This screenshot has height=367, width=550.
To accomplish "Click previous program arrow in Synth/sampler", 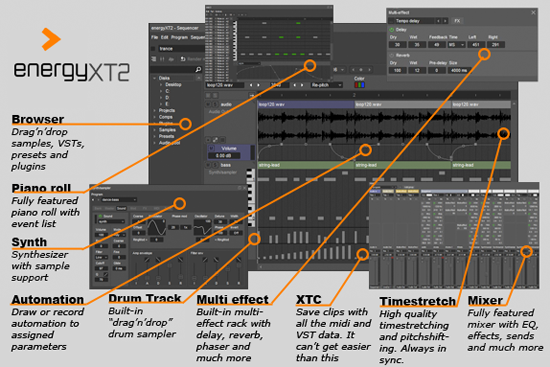I will tap(93, 200).
